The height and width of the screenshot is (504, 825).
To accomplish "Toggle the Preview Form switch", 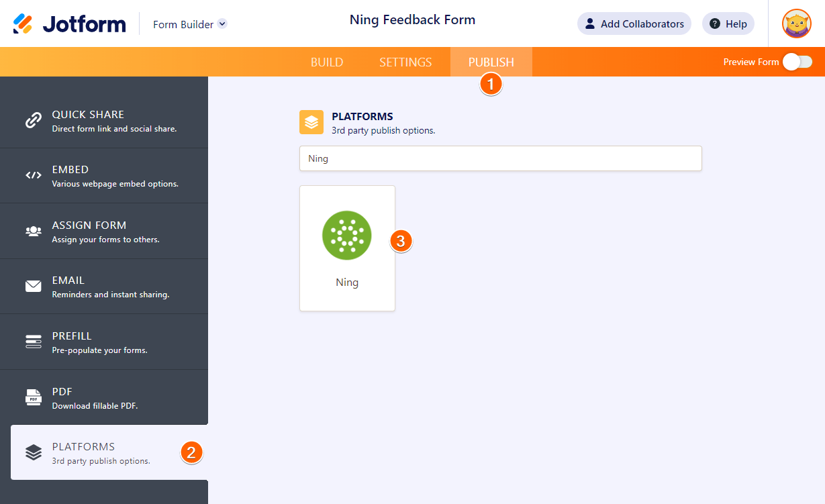I will [x=797, y=62].
